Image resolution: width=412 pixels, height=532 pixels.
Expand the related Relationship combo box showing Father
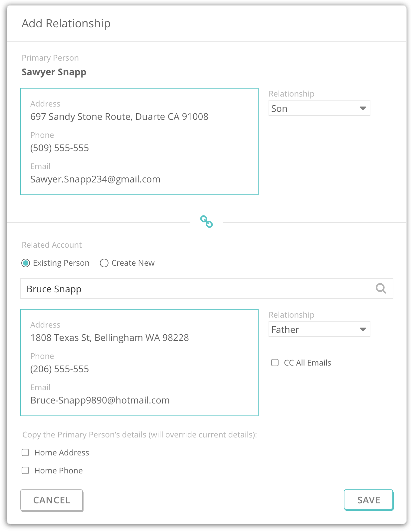tap(319, 329)
